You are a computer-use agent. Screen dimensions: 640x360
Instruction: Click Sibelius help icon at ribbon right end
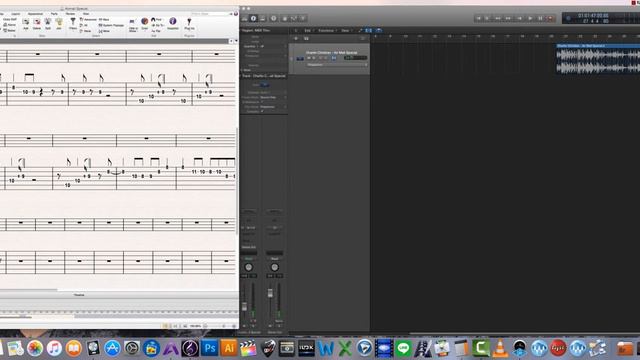coord(236,14)
